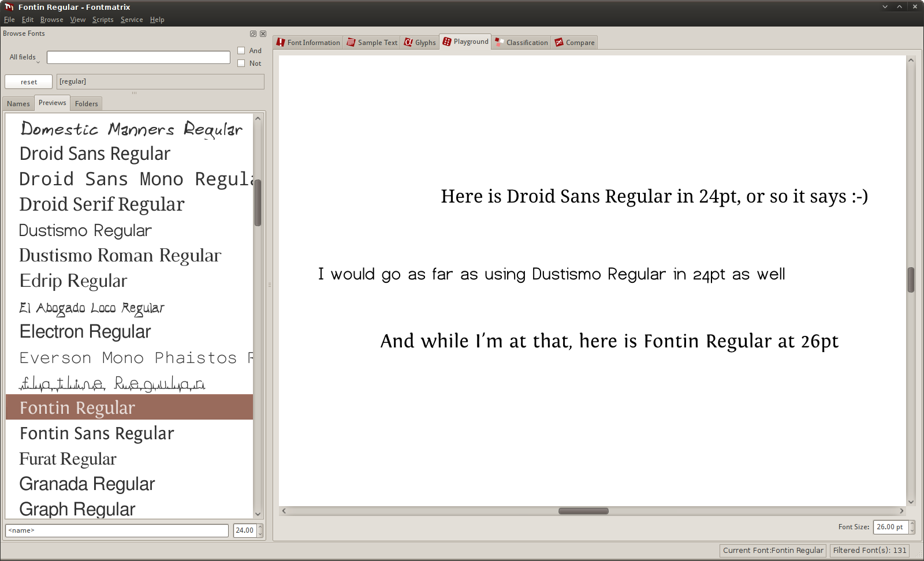Click the Font Size 26.00 pt field
Image resolution: width=924 pixels, height=561 pixels.
[x=891, y=527]
